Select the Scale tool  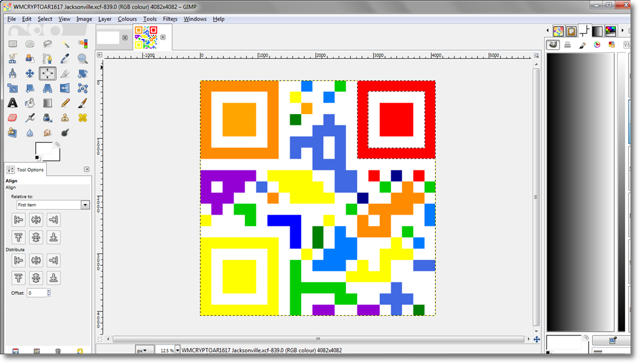(x=12, y=88)
